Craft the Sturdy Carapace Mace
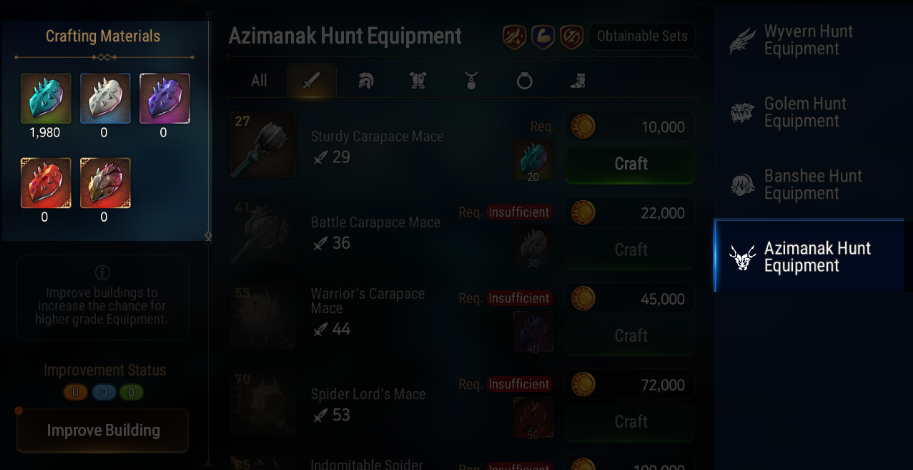The height and width of the screenshot is (470, 913). pos(631,164)
